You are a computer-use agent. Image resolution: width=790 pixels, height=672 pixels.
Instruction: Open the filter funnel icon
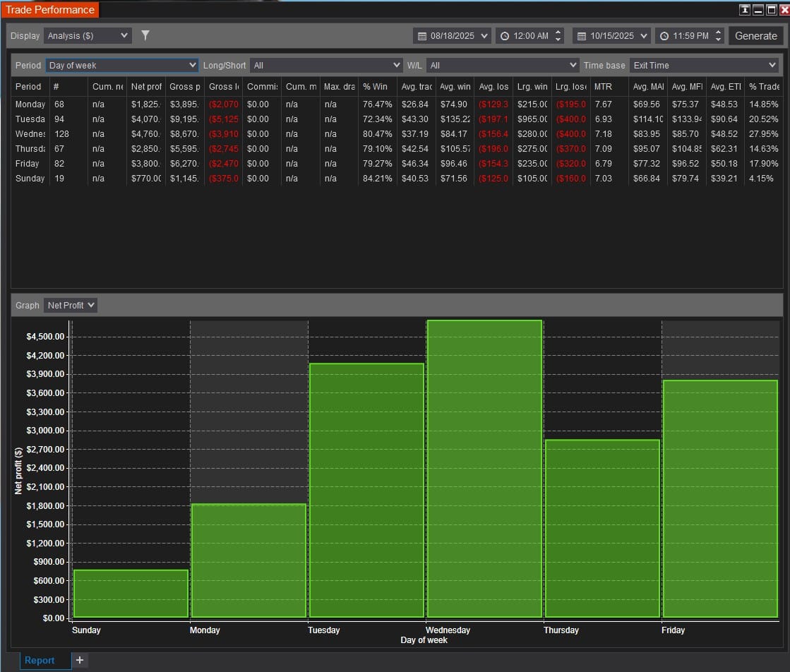145,35
